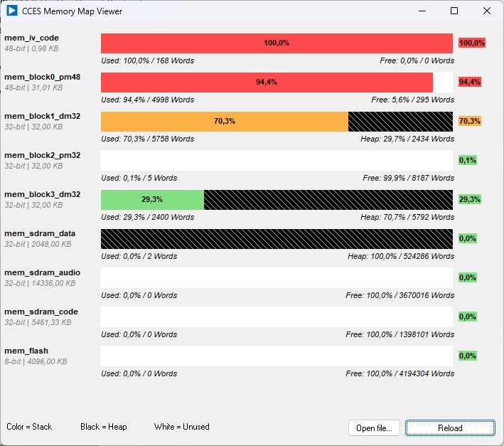
Task: Select the mem_flash label
Action: [26, 351]
